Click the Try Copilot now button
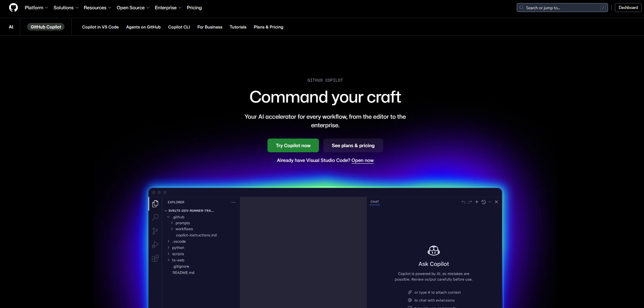The image size is (644, 308). (293, 145)
